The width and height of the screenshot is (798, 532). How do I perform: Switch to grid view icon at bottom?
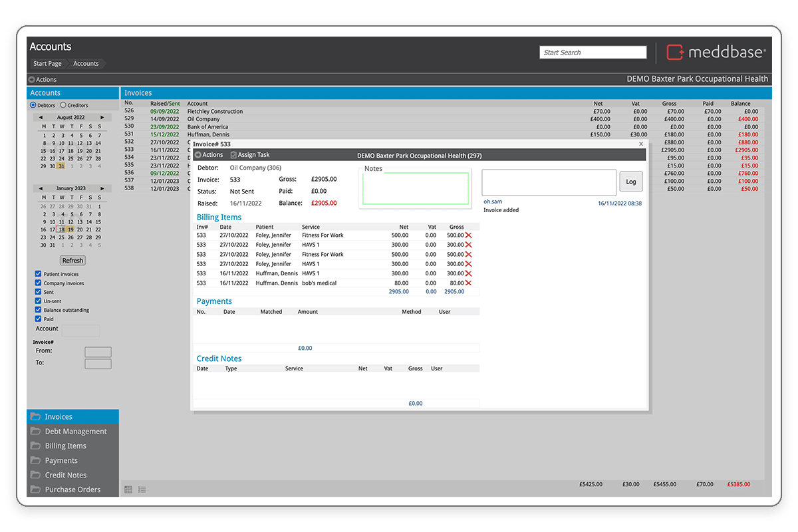pos(128,489)
